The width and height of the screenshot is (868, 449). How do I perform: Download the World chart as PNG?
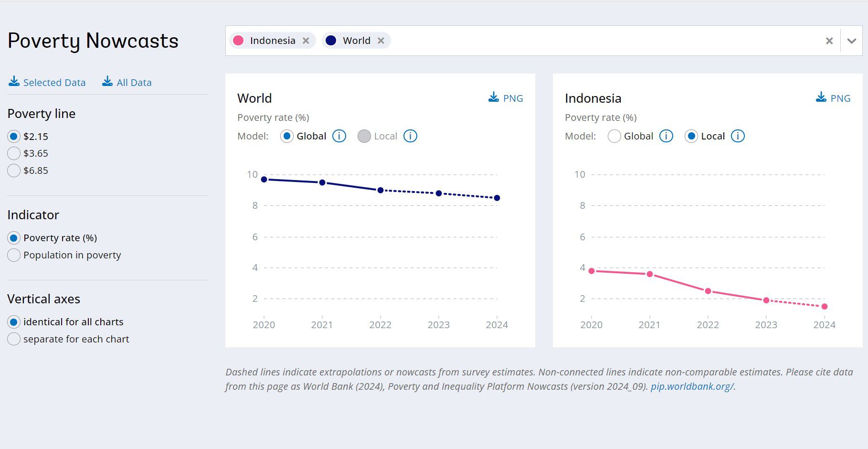(x=506, y=98)
